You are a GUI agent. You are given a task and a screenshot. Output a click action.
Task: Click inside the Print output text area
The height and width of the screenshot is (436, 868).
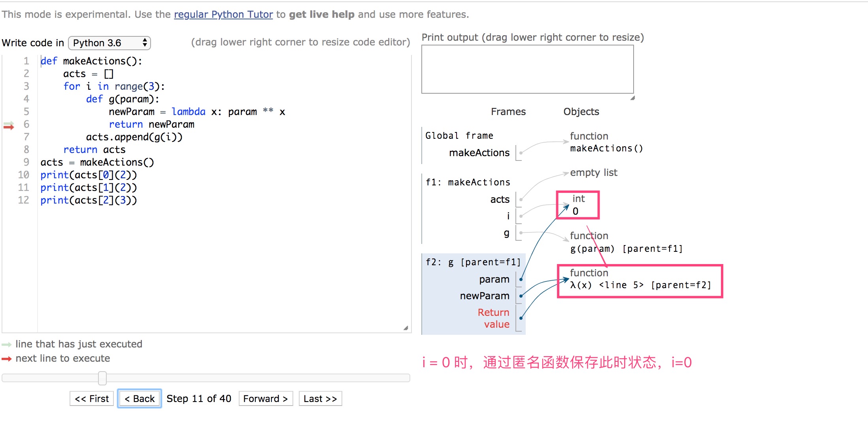527,69
